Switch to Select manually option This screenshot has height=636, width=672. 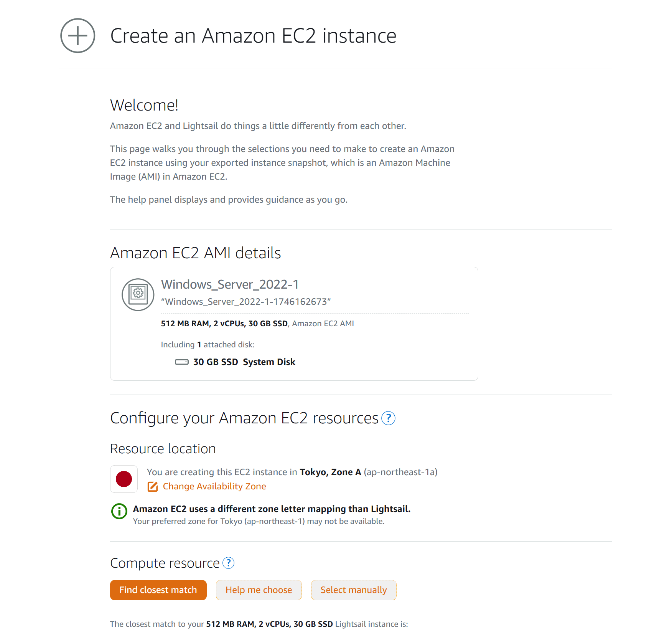354,590
